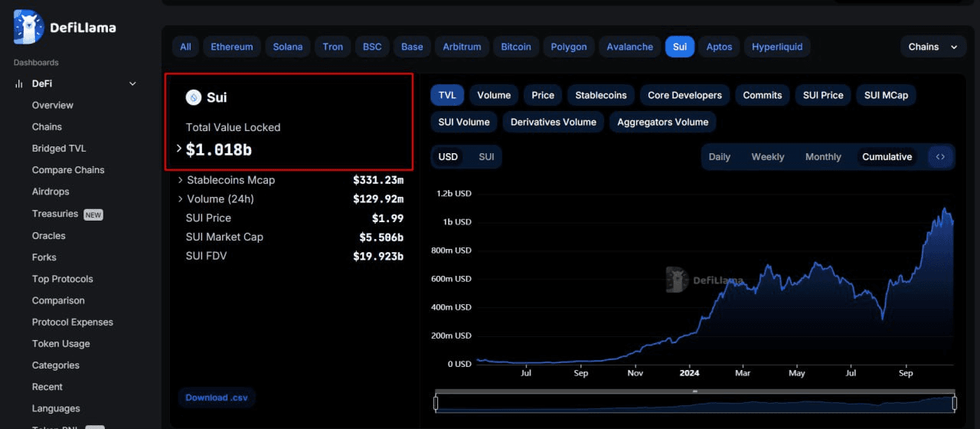
Task: Select the Tron chain filter
Action: (333, 47)
